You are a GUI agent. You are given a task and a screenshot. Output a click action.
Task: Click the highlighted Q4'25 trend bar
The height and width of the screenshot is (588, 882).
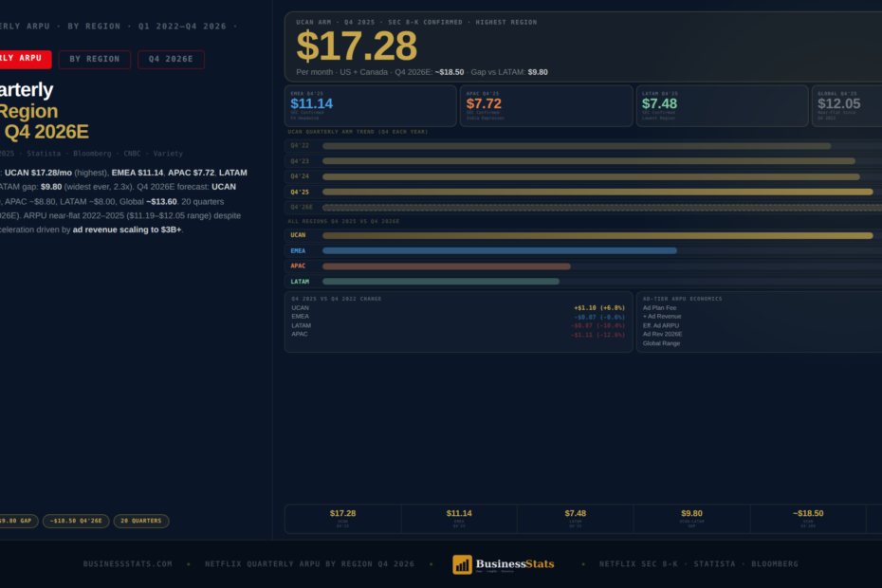click(x=597, y=192)
